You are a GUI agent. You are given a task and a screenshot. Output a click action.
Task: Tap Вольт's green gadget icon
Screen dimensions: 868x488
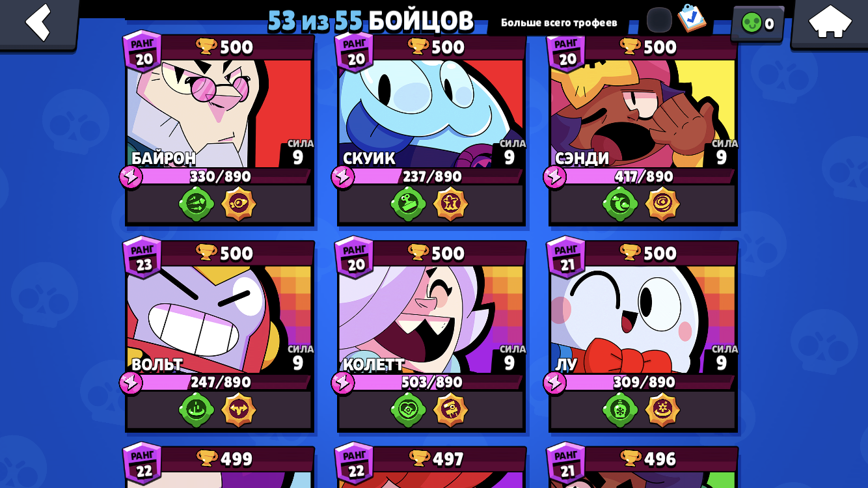[x=197, y=410]
